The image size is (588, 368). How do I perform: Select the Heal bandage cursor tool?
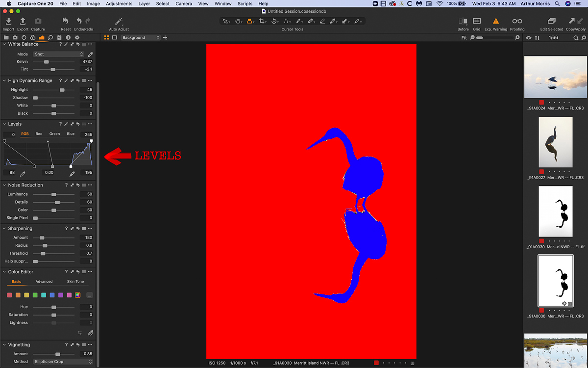point(311,21)
